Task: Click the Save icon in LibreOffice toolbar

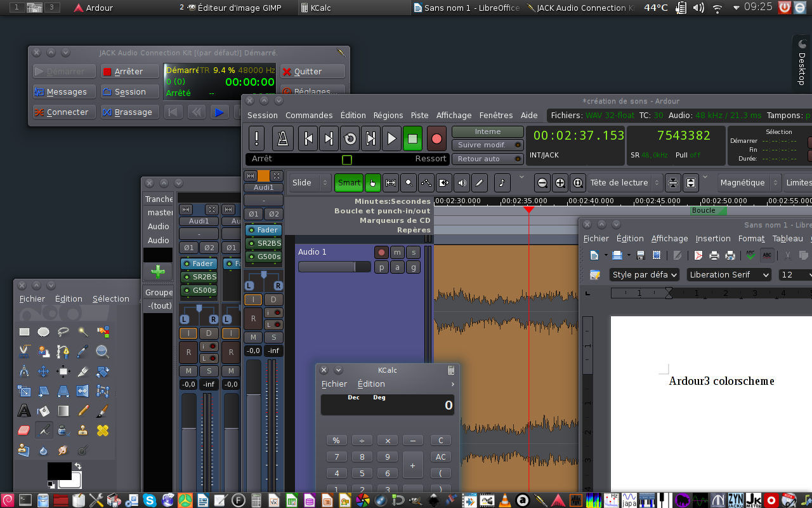Action: click(640, 255)
